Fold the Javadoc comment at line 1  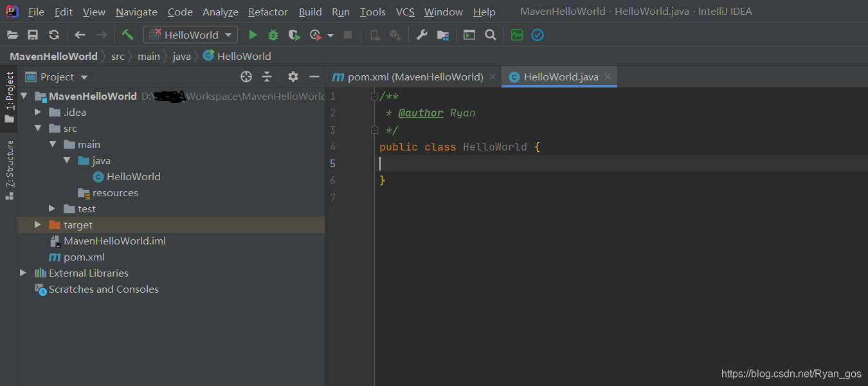(374, 96)
